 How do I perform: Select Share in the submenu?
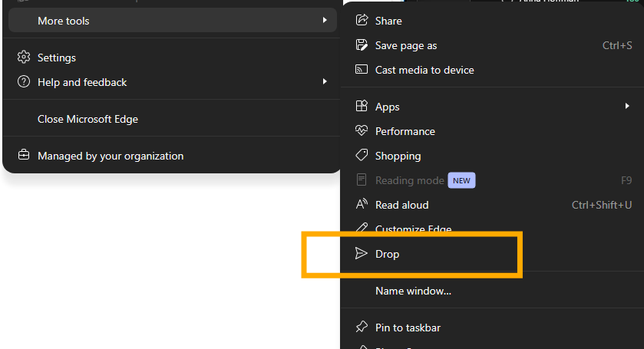click(x=492, y=21)
